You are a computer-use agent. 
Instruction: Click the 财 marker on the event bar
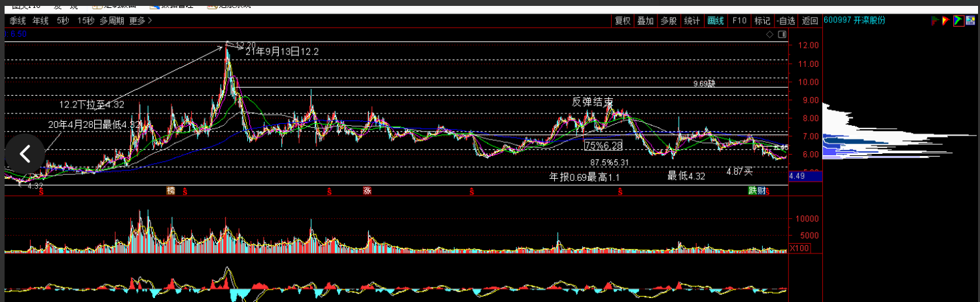coord(761,191)
